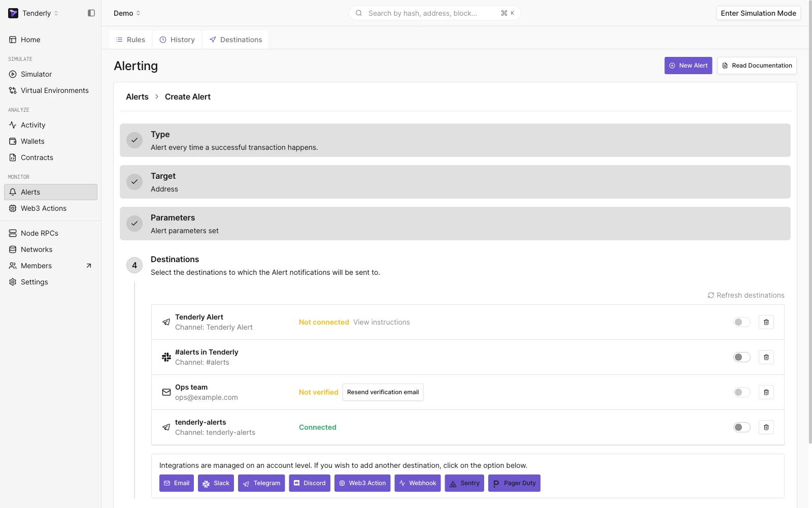Click View instructions link
812x508 pixels.
(x=382, y=322)
